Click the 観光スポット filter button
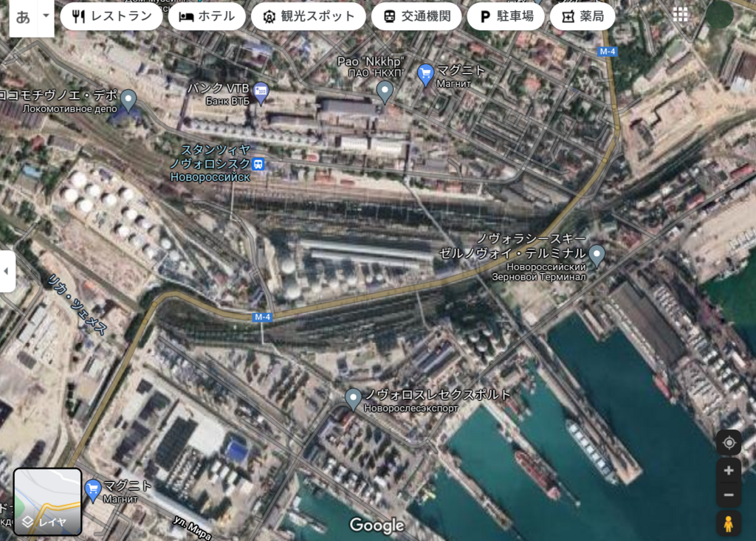 click(308, 16)
